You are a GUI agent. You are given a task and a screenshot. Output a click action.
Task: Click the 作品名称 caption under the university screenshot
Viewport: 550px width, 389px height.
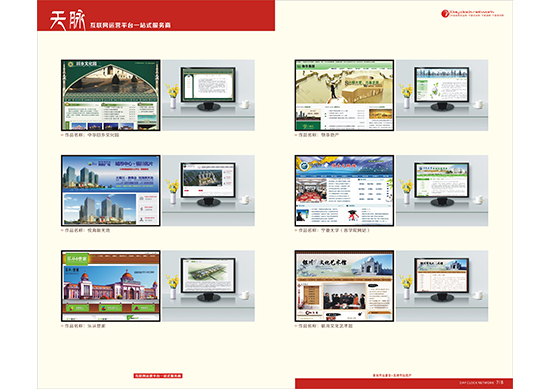[x=332, y=230]
